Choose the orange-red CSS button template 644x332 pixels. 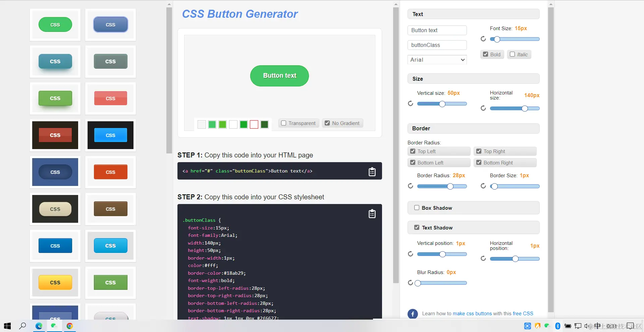pyautogui.click(x=110, y=172)
